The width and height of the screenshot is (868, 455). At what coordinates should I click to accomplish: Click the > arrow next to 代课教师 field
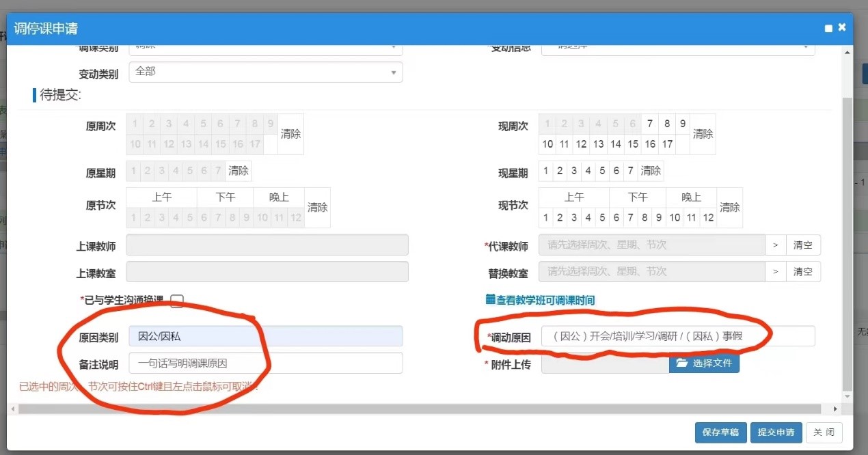pos(775,245)
